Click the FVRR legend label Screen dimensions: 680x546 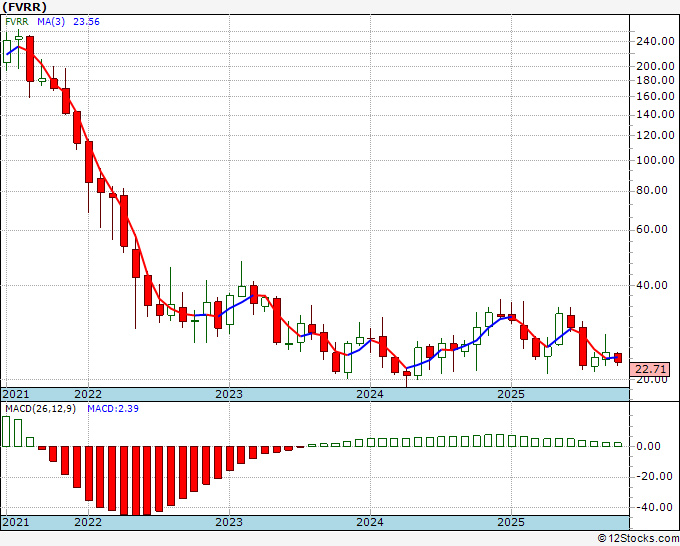pos(17,22)
